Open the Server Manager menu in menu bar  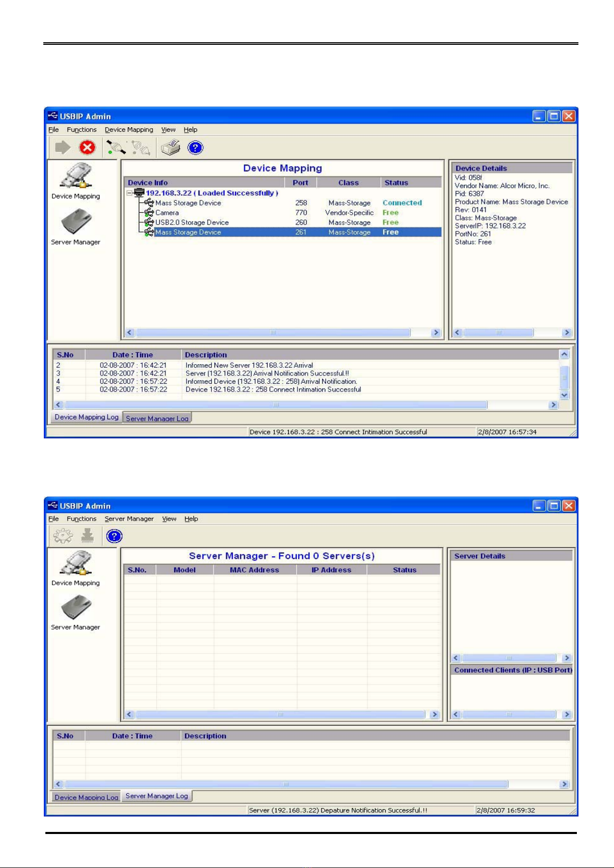[129, 519]
